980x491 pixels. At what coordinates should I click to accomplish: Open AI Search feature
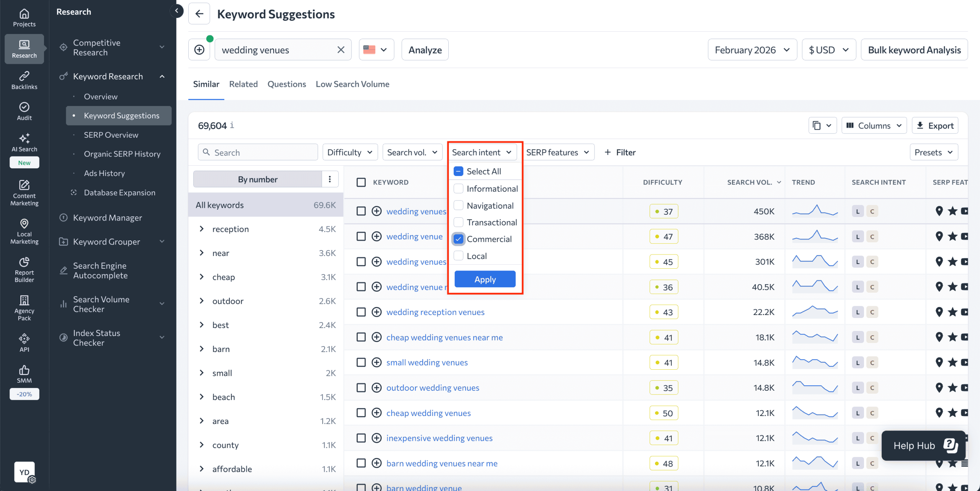tap(24, 142)
